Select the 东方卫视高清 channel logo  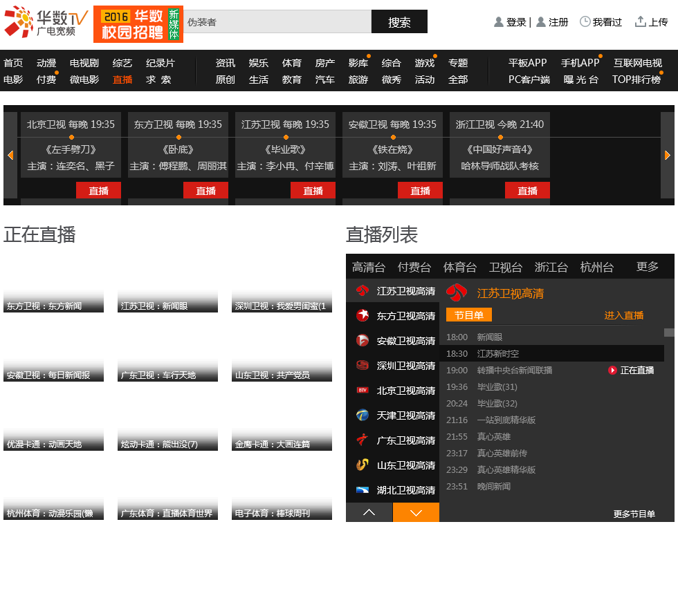[x=363, y=316]
